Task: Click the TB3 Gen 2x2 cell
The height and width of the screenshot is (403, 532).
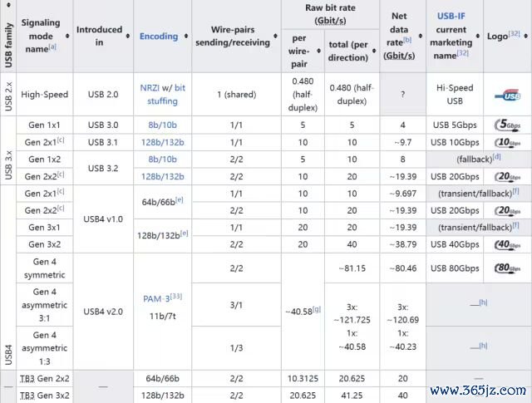Action: coord(44,379)
